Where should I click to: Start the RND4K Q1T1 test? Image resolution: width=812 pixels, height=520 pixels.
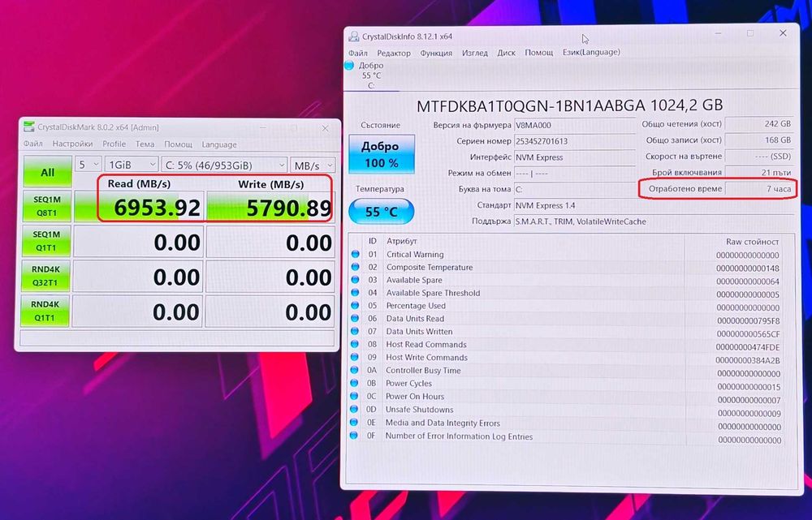pyautogui.click(x=45, y=311)
